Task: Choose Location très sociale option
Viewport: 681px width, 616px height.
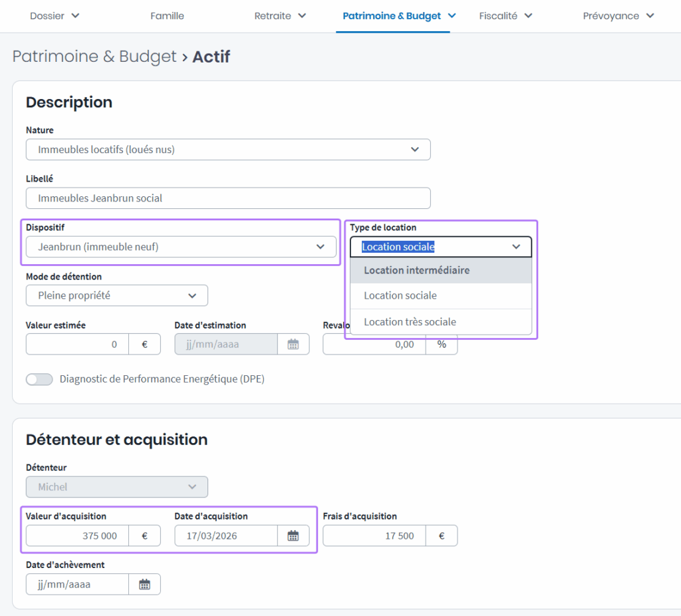Action: [441, 322]
